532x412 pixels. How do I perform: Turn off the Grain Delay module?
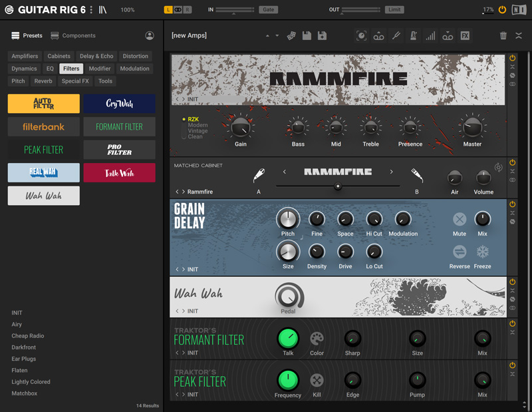(512, 204)
